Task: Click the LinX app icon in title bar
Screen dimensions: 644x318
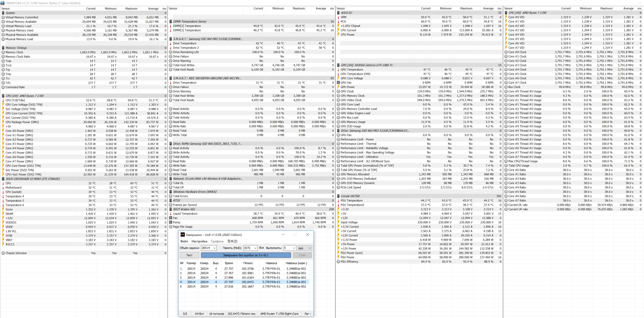Action: pos(183,235)
